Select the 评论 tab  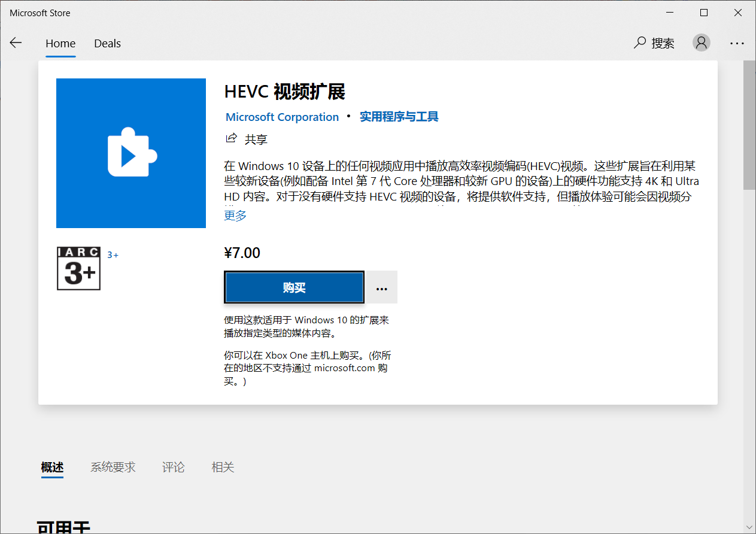click(x=173, y=467)
